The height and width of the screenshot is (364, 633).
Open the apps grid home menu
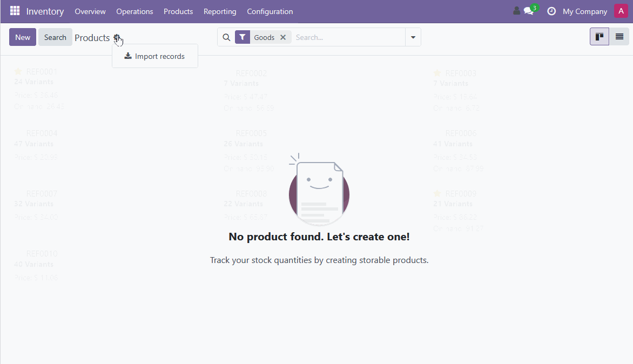tap(15, 11)
